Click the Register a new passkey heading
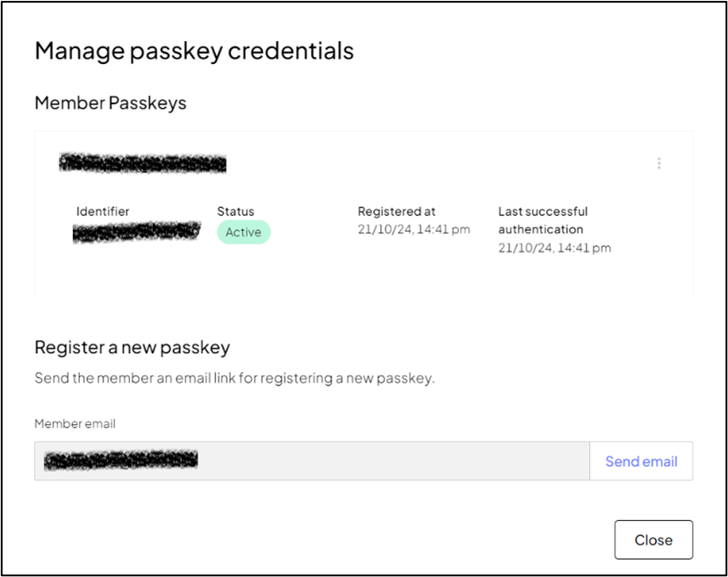This screenshot has width=728, height=577. pyautogui.click(x=133, y=347)
